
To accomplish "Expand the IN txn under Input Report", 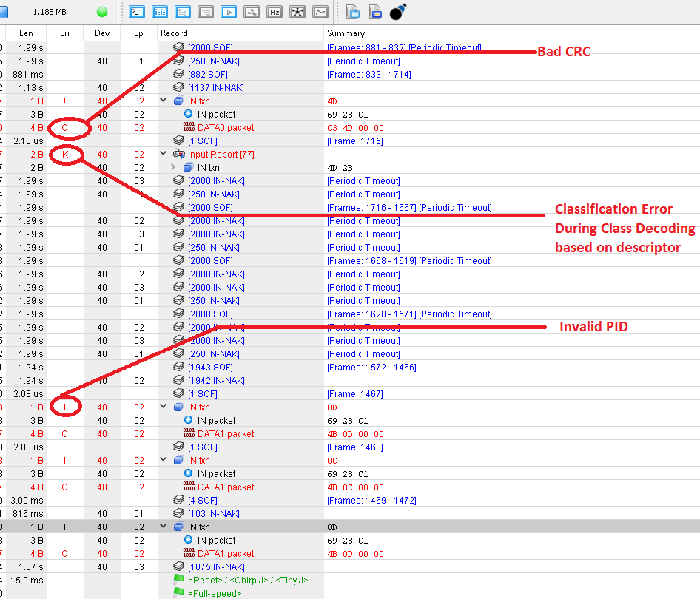I will click(x=173, y=167).
